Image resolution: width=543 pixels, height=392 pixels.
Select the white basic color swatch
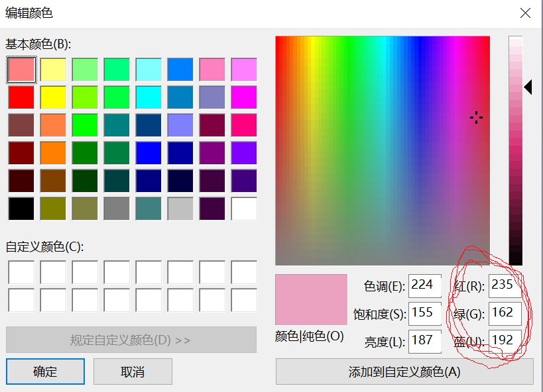(x=244, y=209)
